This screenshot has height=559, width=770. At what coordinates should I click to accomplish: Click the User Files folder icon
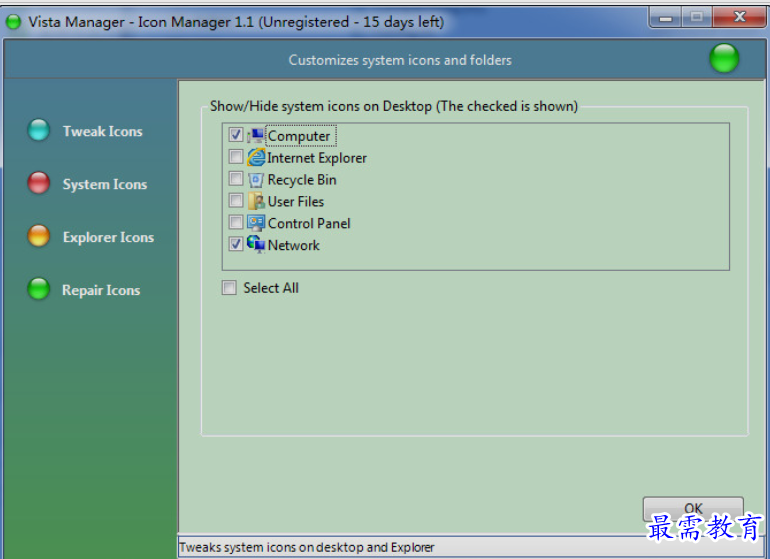coord(256,201)
